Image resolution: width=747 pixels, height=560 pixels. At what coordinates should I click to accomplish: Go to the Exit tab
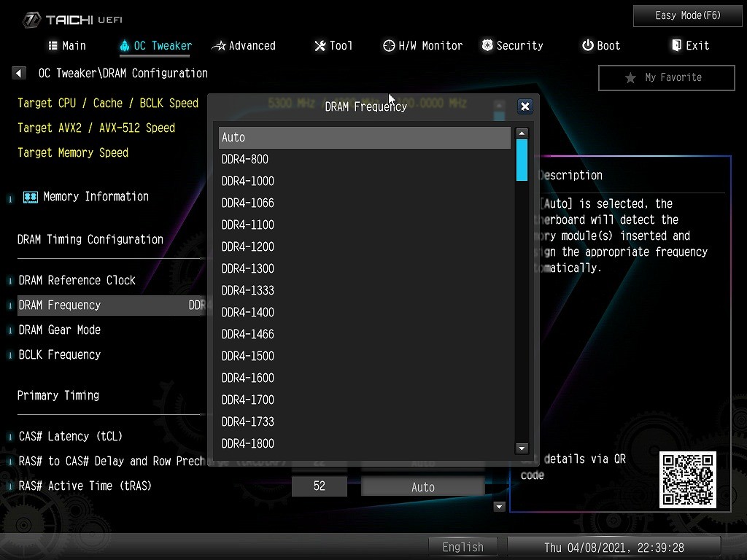pyautogui.click(x=689, y=46)
